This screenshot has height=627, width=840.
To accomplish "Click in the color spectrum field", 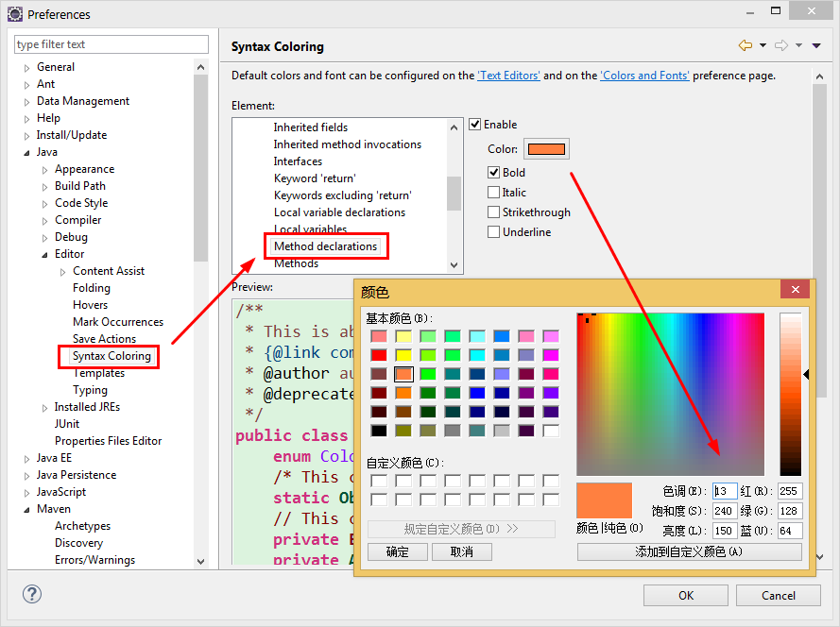I will click(x=670, y=394).
